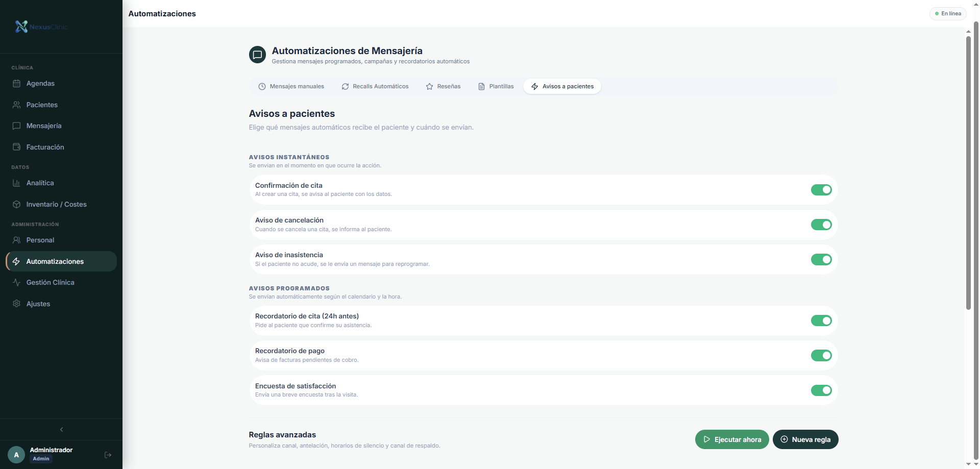
Task: Click refresh icon of Recalls Automáticos tab
Action: pyautogui.click(x=345, y=86)
